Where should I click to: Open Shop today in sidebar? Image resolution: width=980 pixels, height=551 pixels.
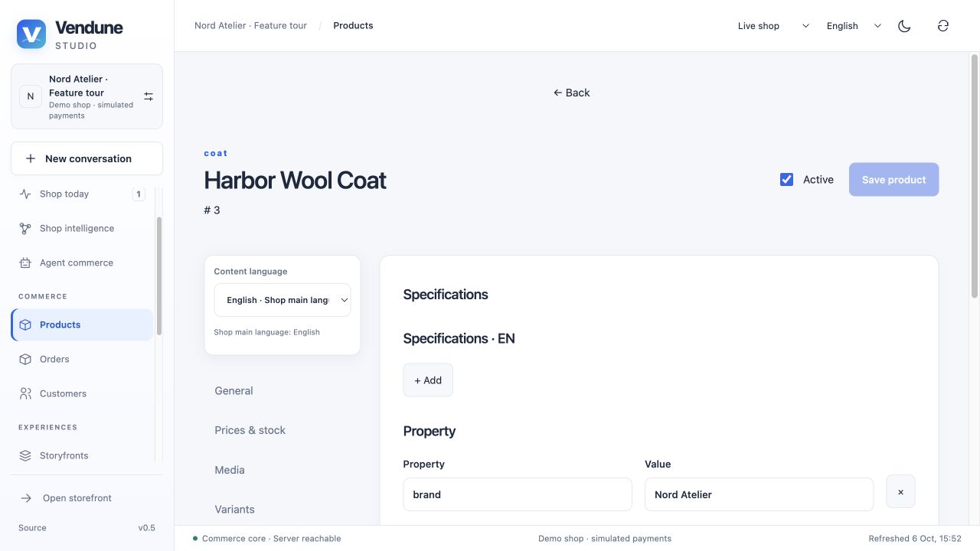[x=82, y=194]
